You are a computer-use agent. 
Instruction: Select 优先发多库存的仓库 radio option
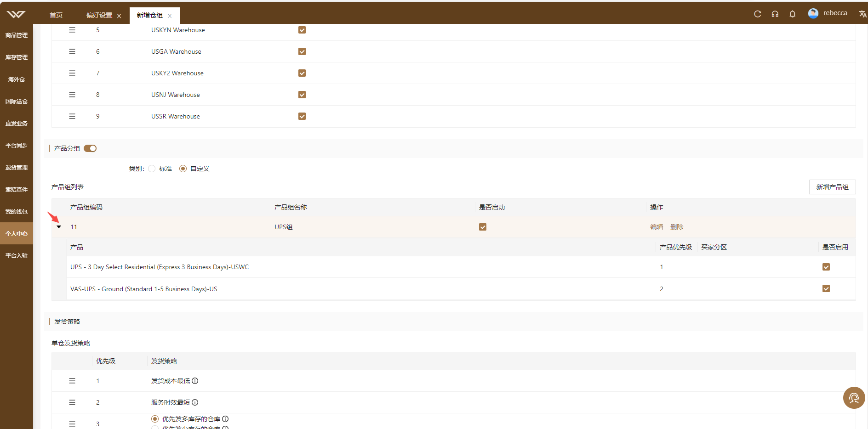click(155, 419)
